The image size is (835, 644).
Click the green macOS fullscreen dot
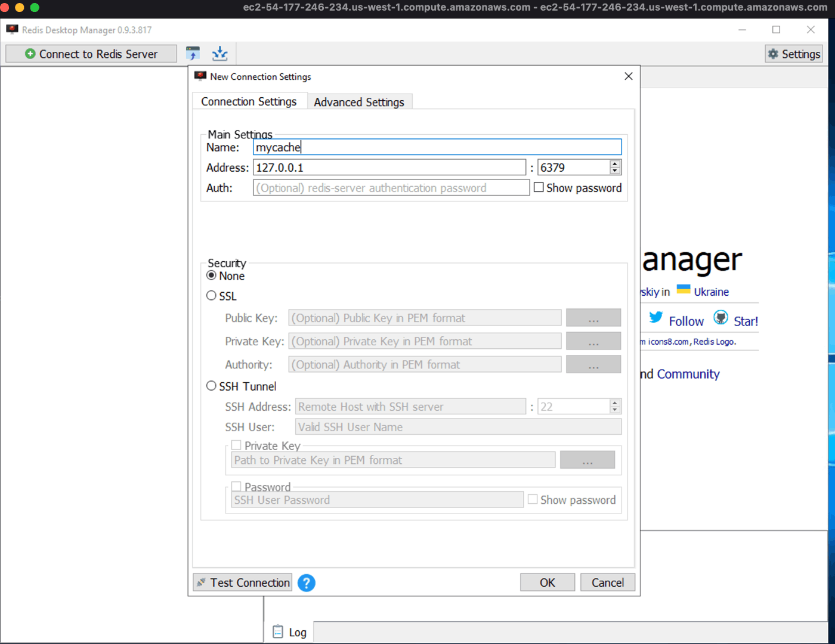35,7
